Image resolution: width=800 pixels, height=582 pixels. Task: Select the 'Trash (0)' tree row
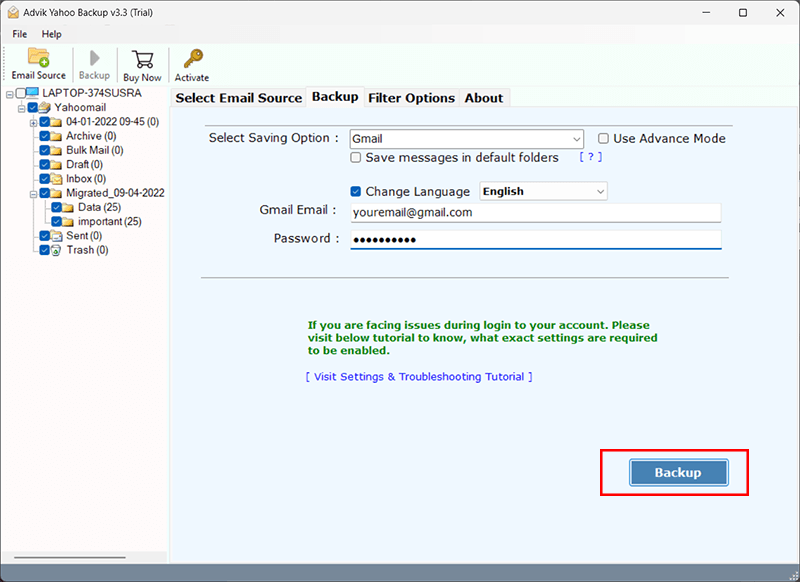pyautogui.click(x=87, y=250)
